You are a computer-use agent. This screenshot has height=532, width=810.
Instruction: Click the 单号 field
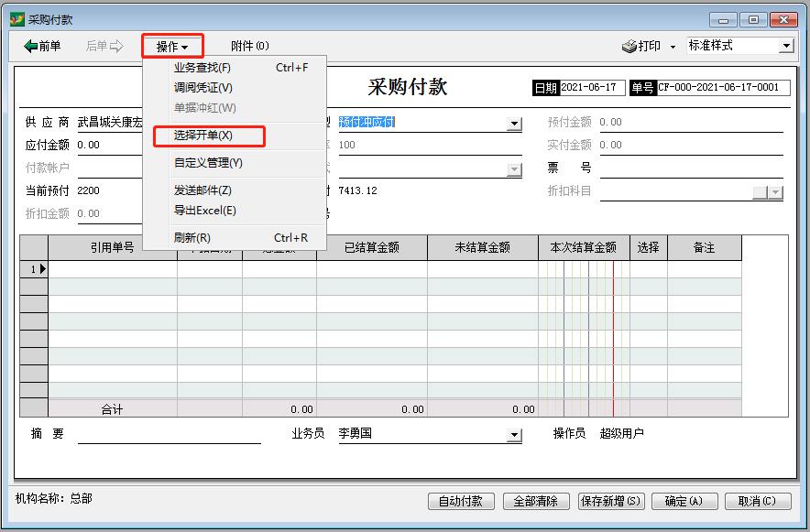723,87
